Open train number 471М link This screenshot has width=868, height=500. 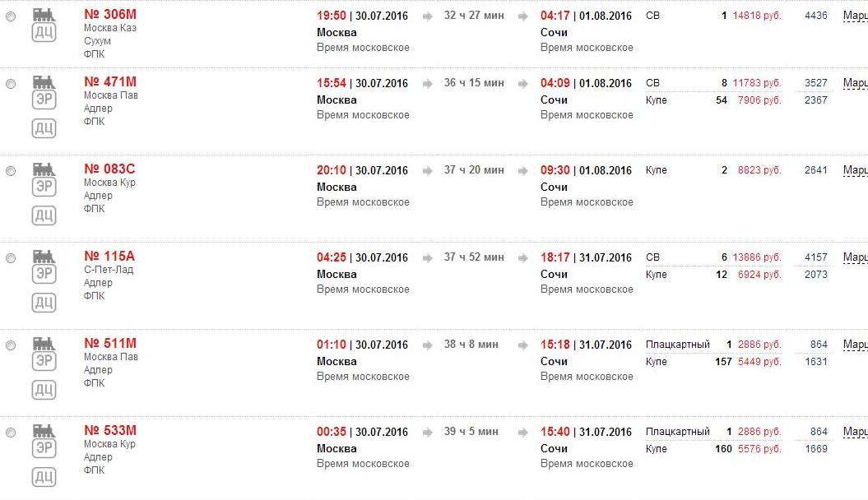pos(110,81)
